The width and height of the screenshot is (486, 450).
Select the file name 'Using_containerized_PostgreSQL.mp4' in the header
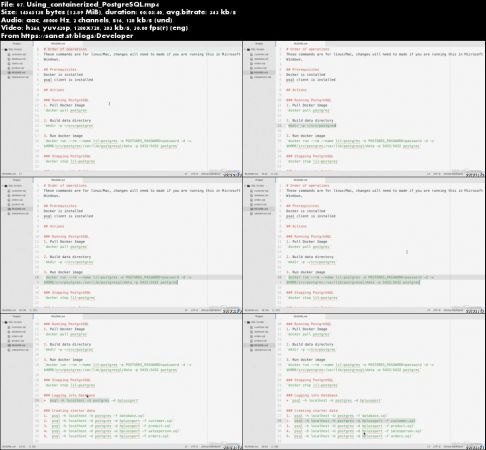[x=92, y=5]
